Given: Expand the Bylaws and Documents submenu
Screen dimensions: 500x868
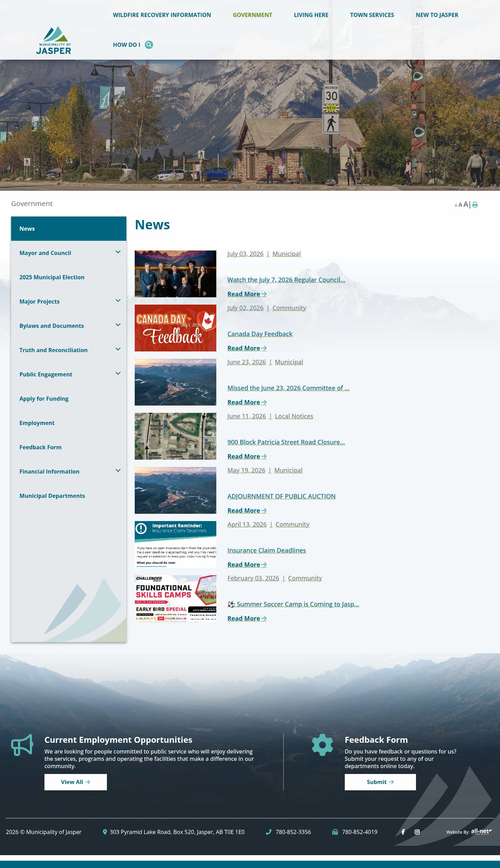Looking at the screenshot, I should coord(118,325).
